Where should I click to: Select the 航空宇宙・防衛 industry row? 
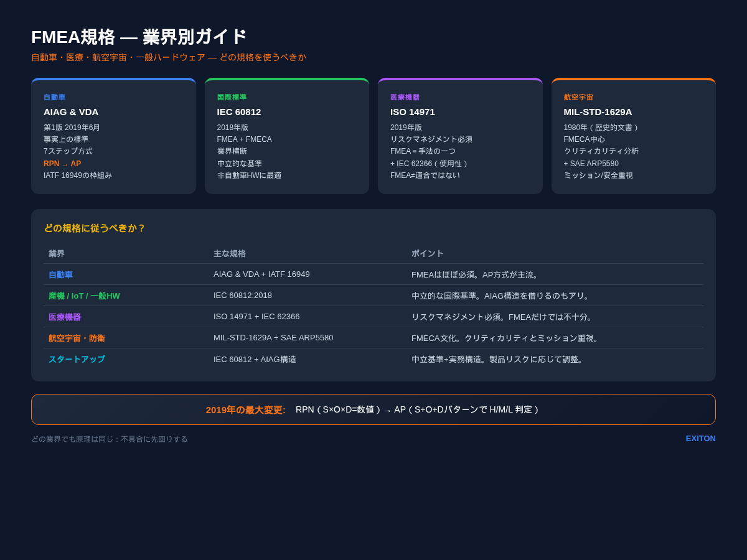77,338
